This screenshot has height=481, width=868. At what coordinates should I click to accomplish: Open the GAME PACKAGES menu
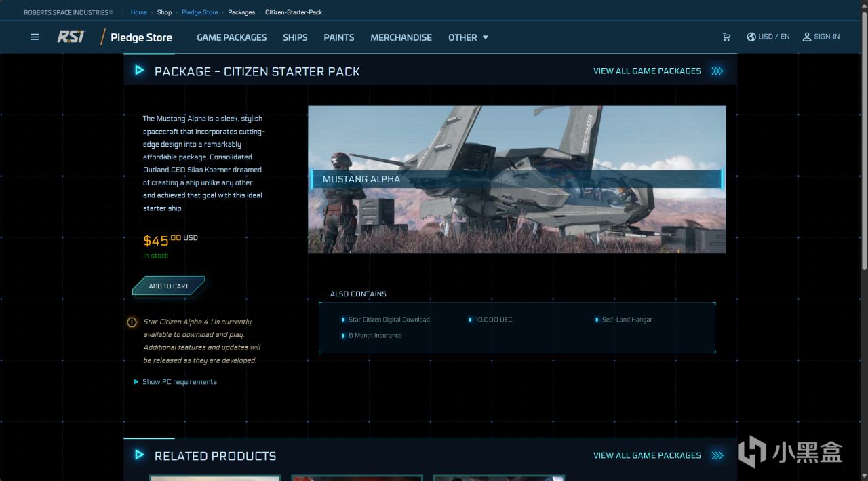(x=232, y=37)
